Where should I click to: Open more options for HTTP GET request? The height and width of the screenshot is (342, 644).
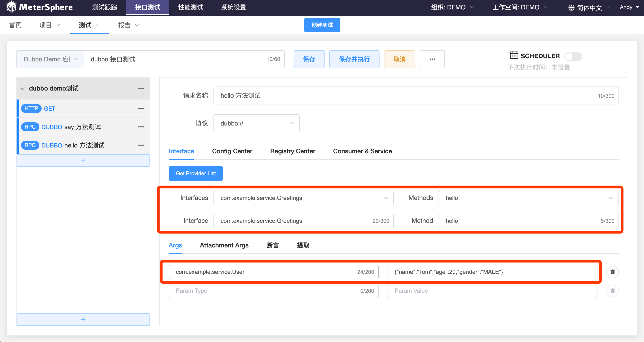pyautogui.click(x=141, y=108)
